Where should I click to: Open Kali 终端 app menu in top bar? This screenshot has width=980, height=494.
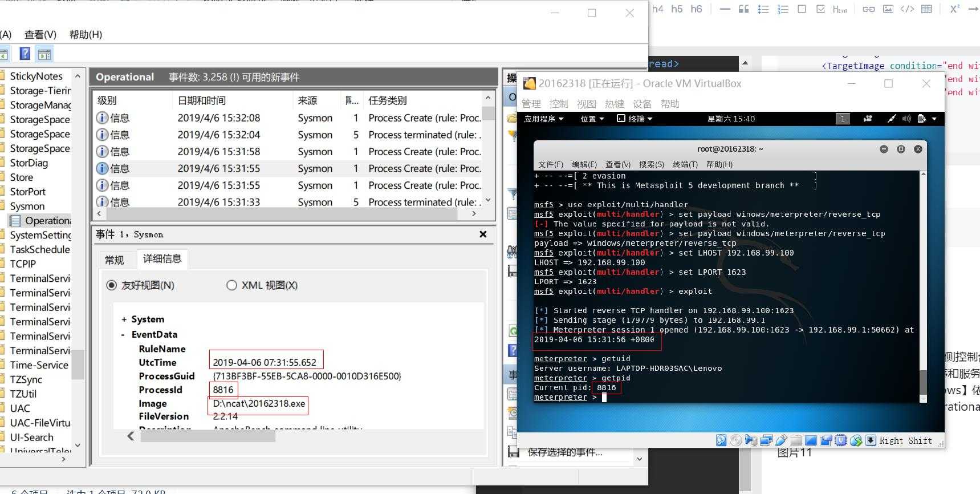point(635,119)
